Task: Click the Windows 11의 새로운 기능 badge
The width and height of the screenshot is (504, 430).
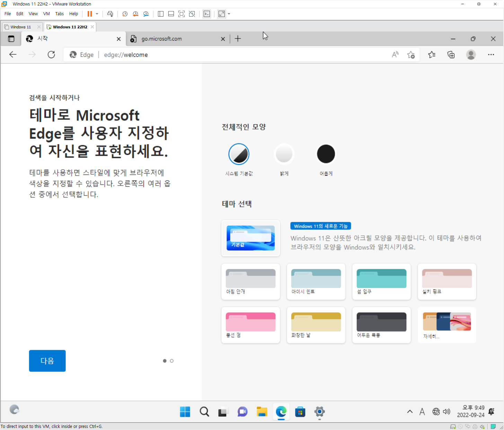Action: (x=321, y=226)
